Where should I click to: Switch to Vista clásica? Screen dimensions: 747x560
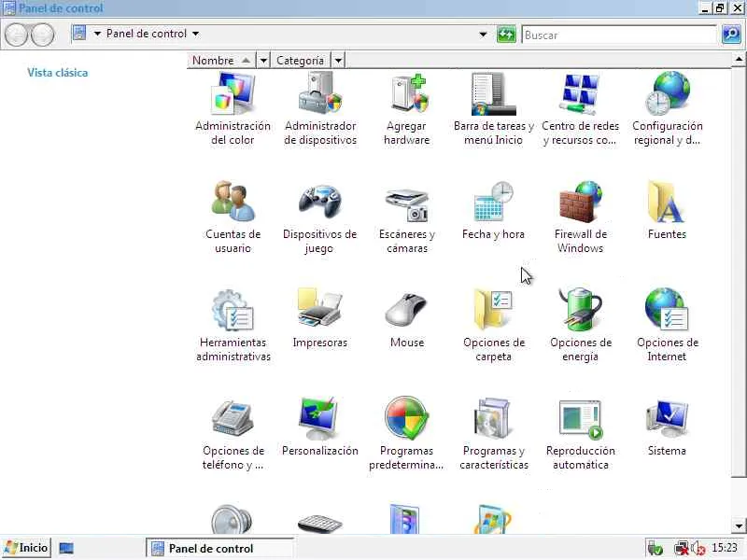58,73
